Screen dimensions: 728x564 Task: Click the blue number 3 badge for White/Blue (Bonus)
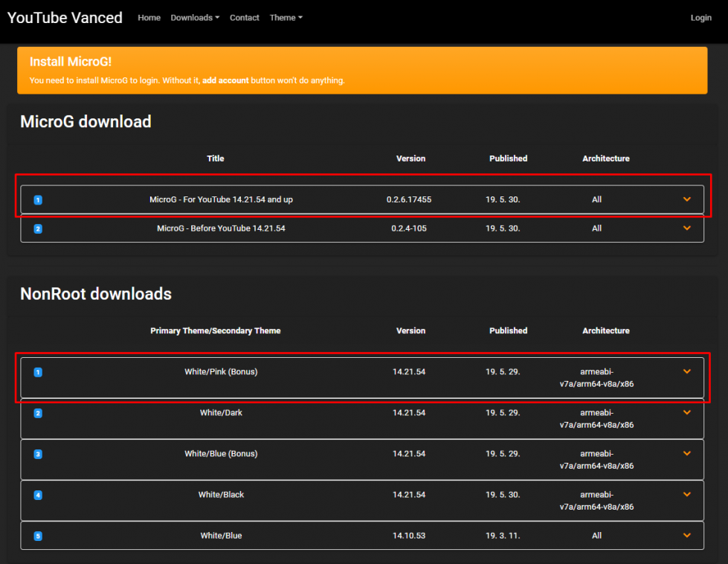(x=38, y=454)
